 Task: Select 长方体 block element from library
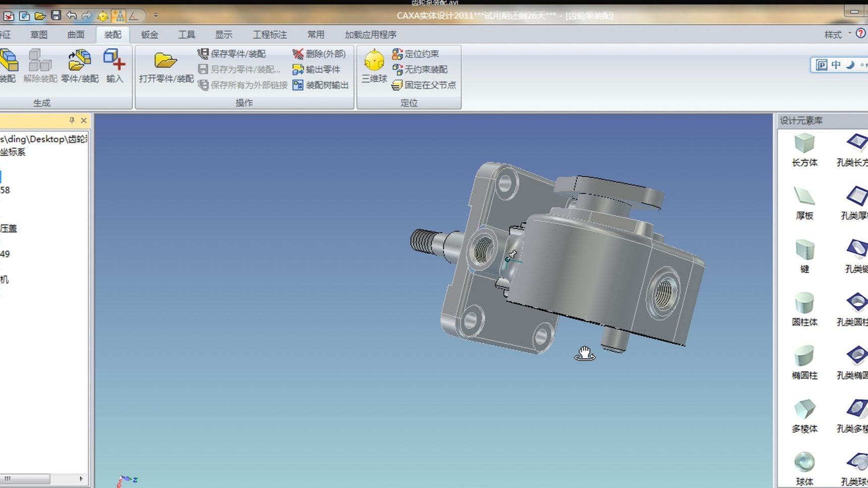pos(804,150)
